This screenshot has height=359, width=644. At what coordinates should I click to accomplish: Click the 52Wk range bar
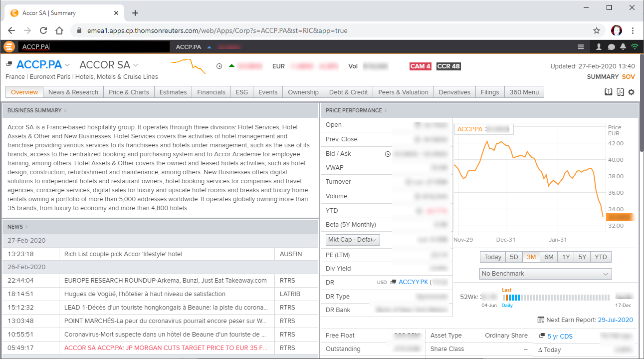[x=555, y=298]
